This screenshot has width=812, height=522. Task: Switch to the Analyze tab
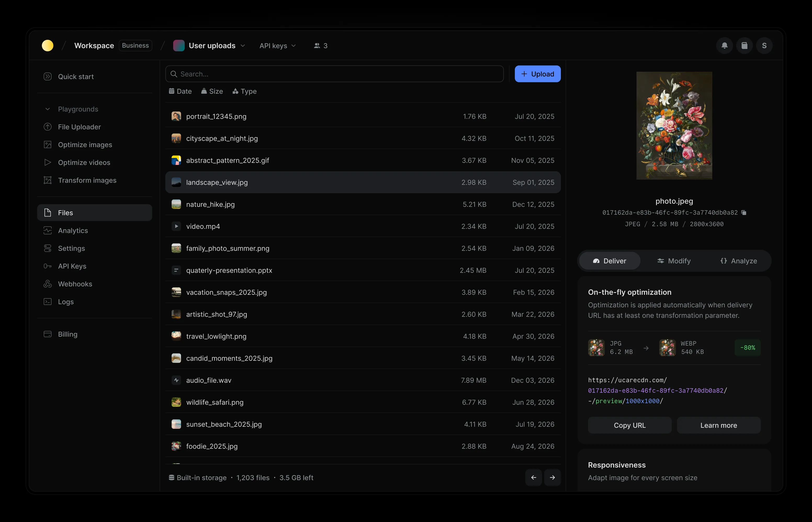click(x=738, y=261)
